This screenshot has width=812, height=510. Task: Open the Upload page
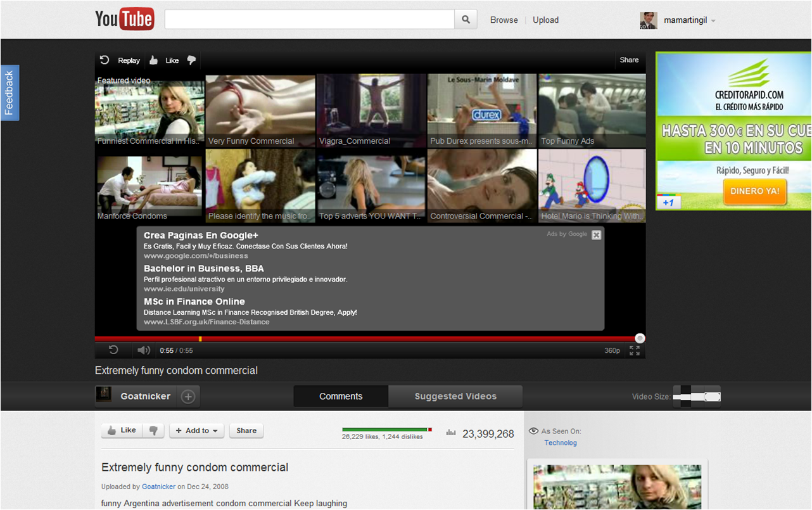pyautogui.click(x=545, y=20)
